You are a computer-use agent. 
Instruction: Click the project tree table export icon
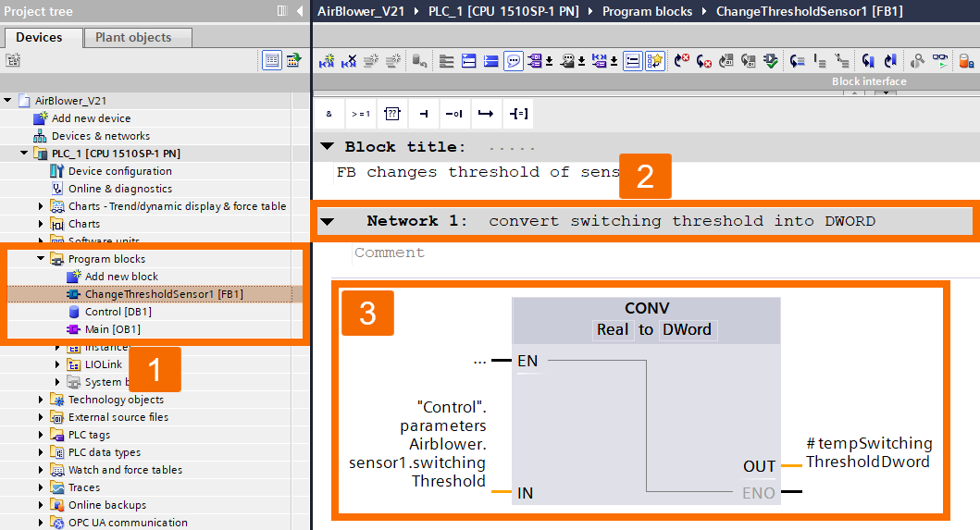coord(293,60)
